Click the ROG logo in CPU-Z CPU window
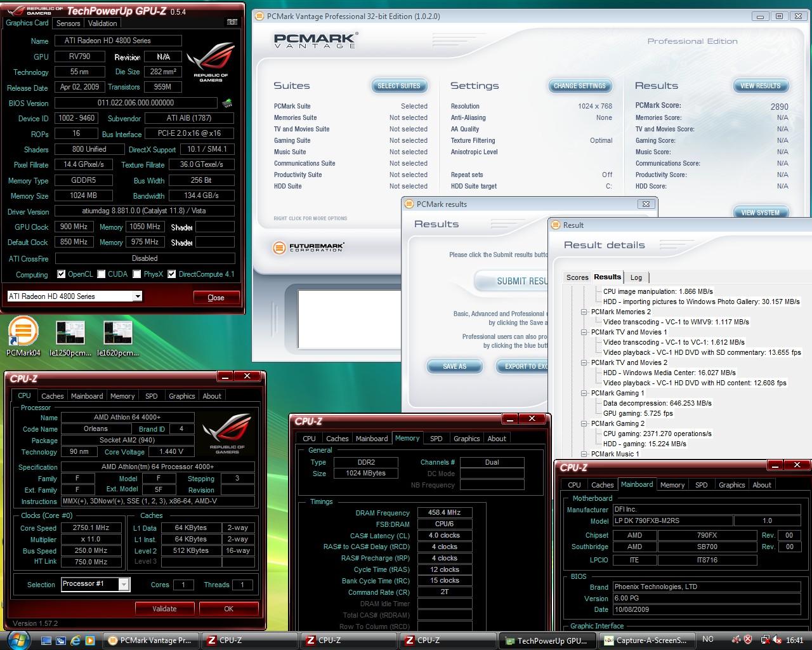Image resolution: width=812 pixels, height=650 pixels. pos(227,434)
